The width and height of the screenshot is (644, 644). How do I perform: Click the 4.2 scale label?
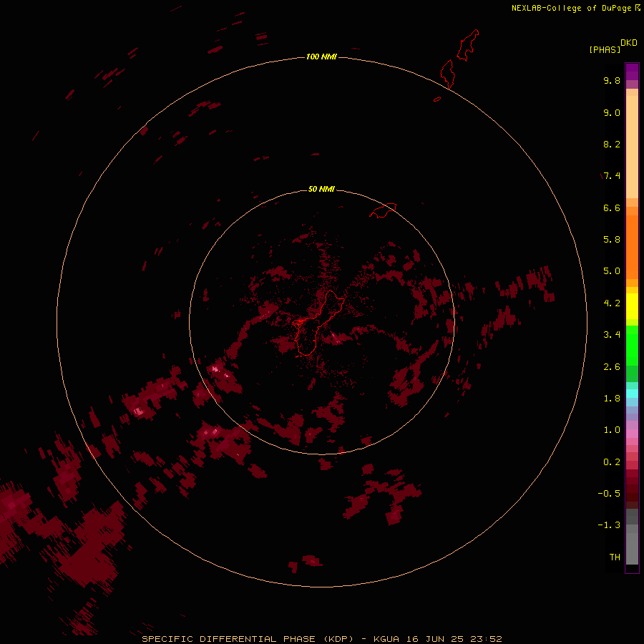click(612, 303)
